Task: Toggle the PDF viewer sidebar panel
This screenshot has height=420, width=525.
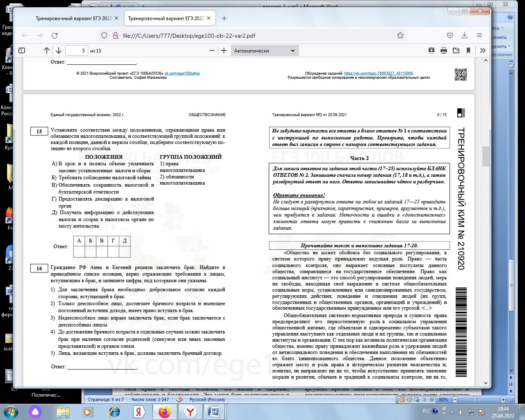Action: click(x=22, y=50)
